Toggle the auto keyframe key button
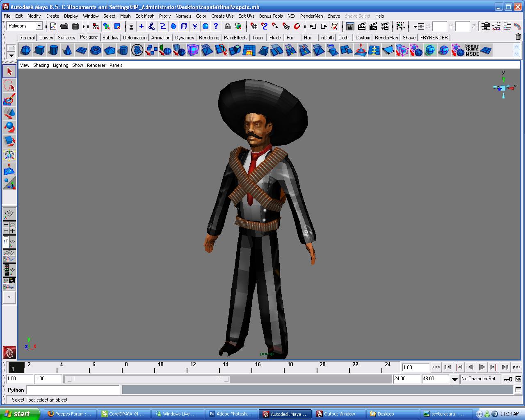The height and width of the screenshot is (420, 525). pos(508,379)
